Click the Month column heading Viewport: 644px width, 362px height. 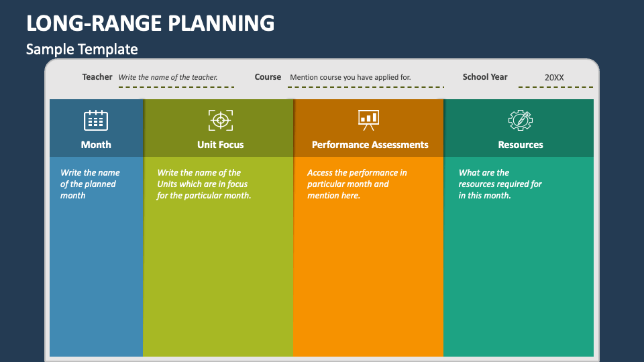(x=96, y=145)
